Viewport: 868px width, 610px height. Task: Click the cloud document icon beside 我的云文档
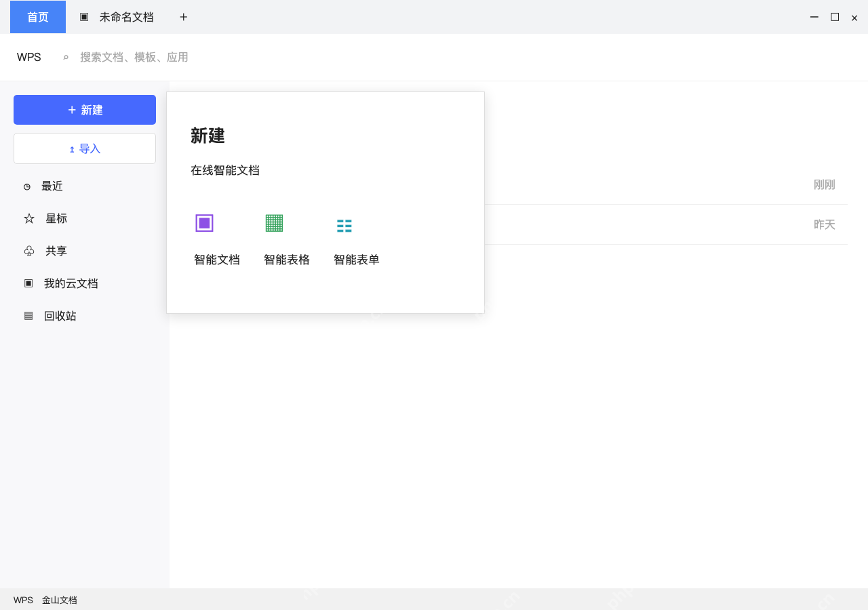[28, 283]
